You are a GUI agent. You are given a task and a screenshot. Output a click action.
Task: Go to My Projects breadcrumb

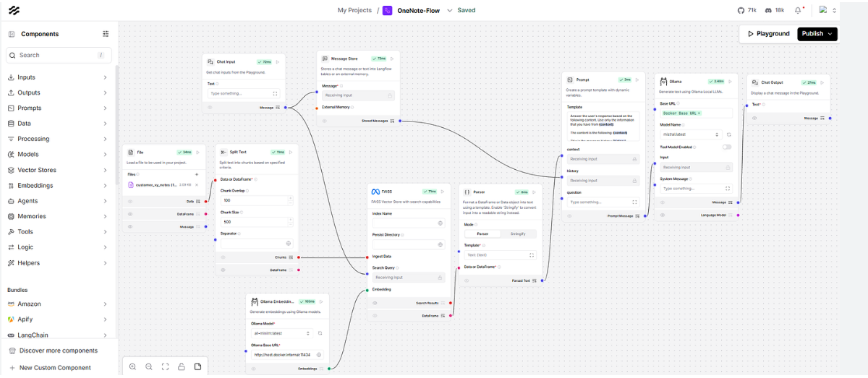coord(354,10)
